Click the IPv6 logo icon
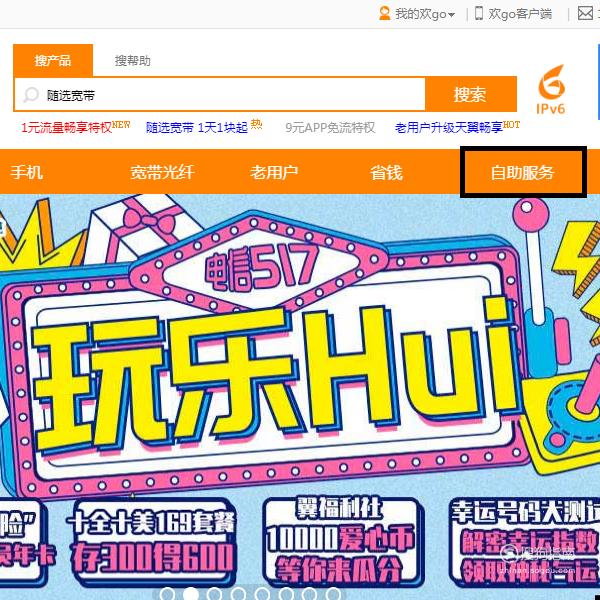Viewport: 600px width, 600px height. (x=551, y=90)
